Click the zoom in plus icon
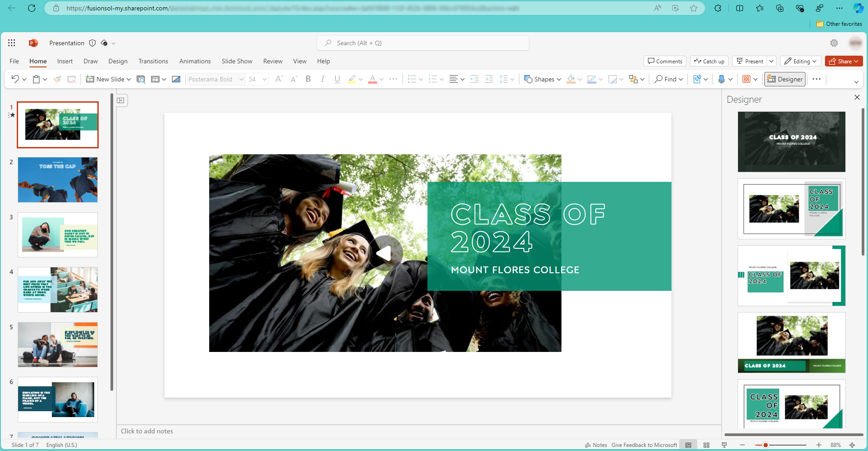 (x=819, y=445)
